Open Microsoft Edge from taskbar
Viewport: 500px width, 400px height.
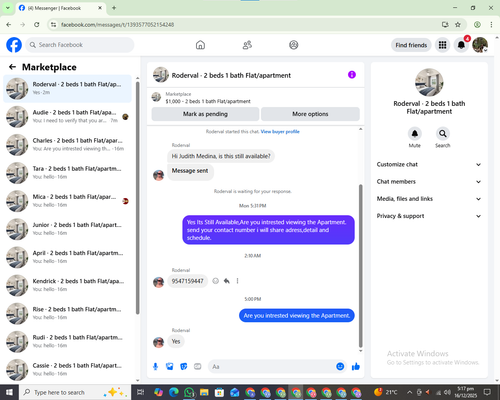coord(174,392)
